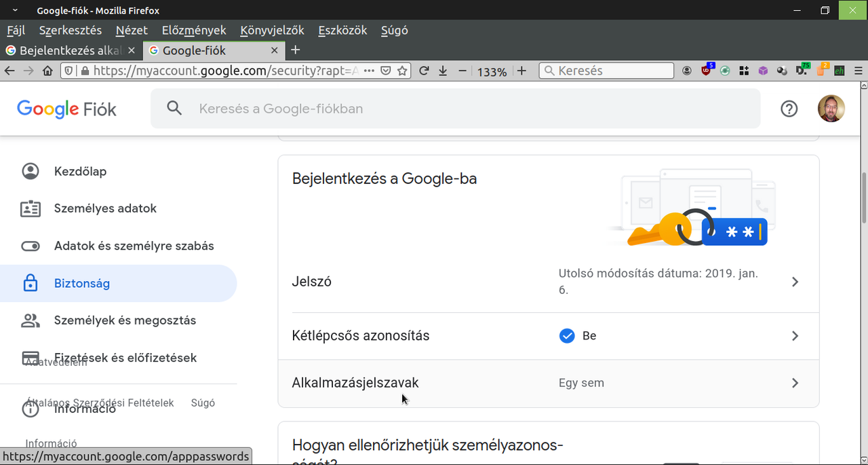Reload the current page
This screenshot has height=465, width=868.
424,71
